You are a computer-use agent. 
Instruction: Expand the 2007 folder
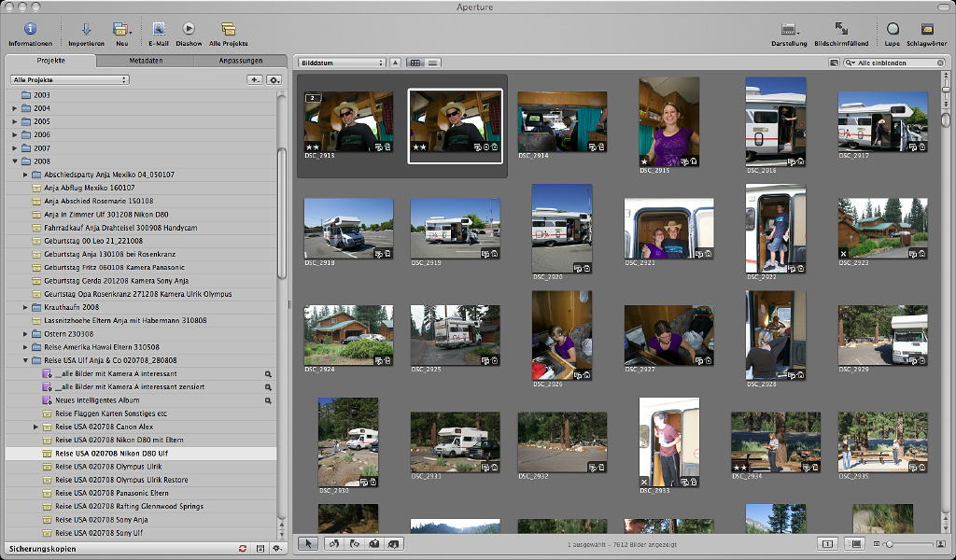pos(15,148)
